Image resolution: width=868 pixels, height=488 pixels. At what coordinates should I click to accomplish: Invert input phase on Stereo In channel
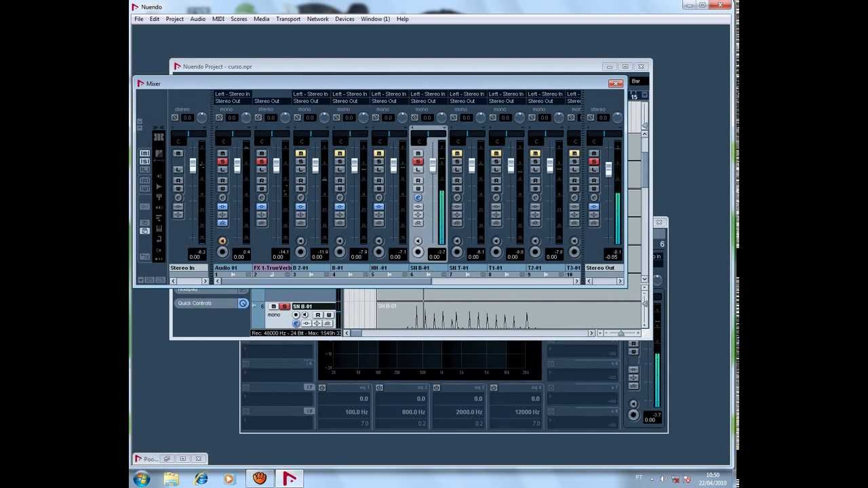174,117
